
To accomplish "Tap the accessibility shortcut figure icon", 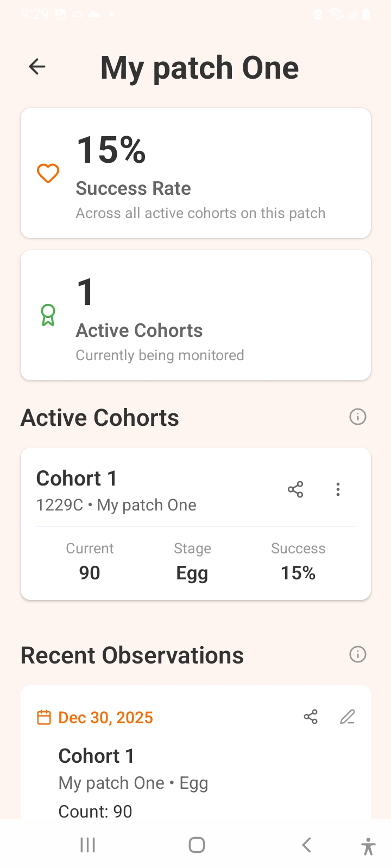I will (368, 846).
